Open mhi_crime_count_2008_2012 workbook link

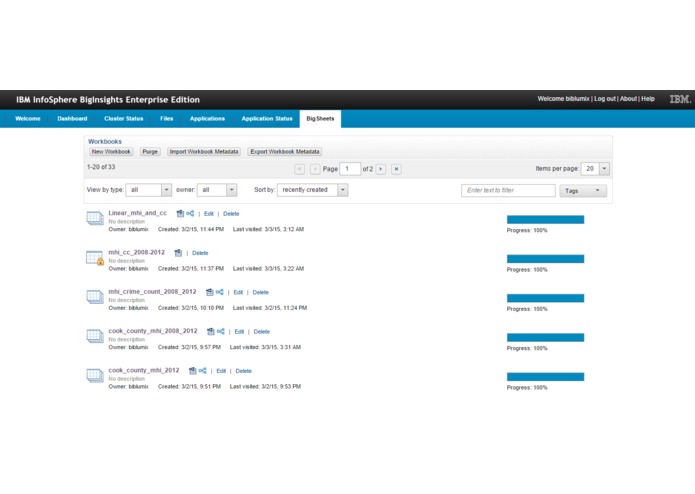click(x=152, y=292)
